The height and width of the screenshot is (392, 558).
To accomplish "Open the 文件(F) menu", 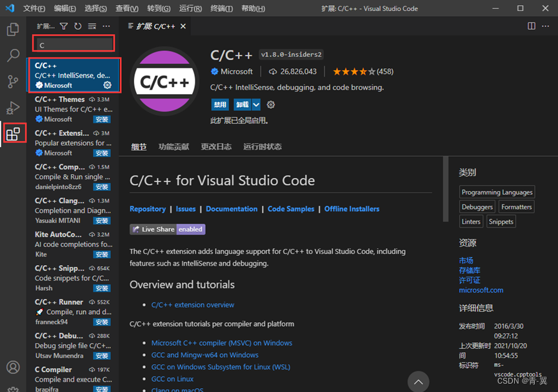I will 34,8.
